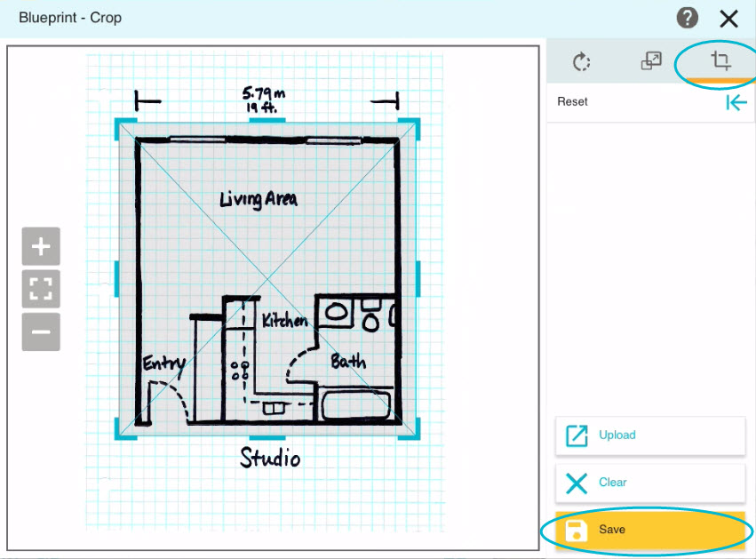Click the right edge crop handle
756x559 pixels.
(x=418, y=279)
